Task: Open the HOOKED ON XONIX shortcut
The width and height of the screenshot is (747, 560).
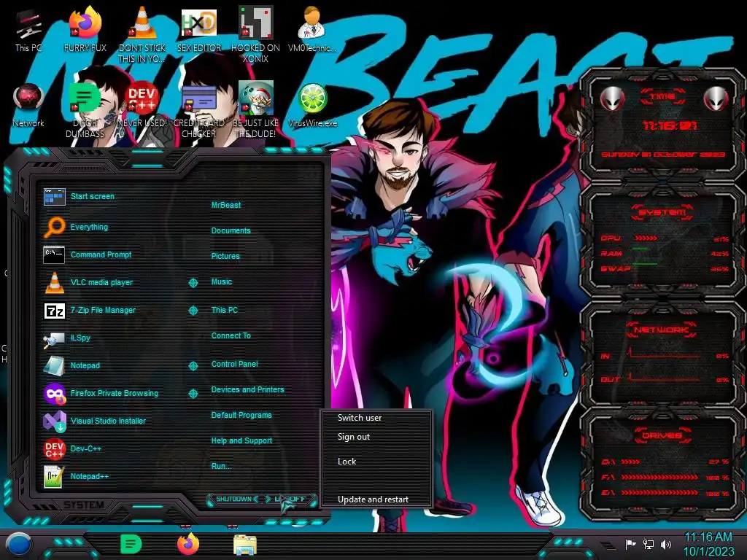Action: point(255,34)
